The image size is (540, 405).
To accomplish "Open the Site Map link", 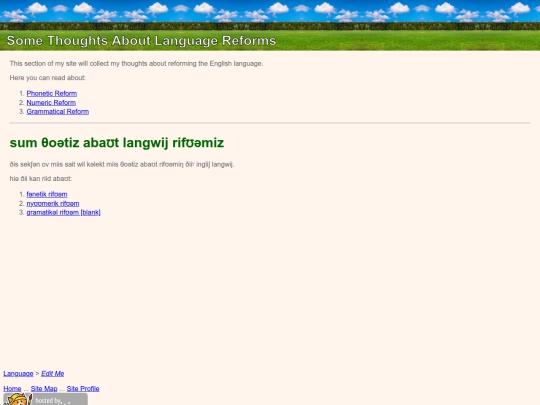I will (x=44, y=389).
